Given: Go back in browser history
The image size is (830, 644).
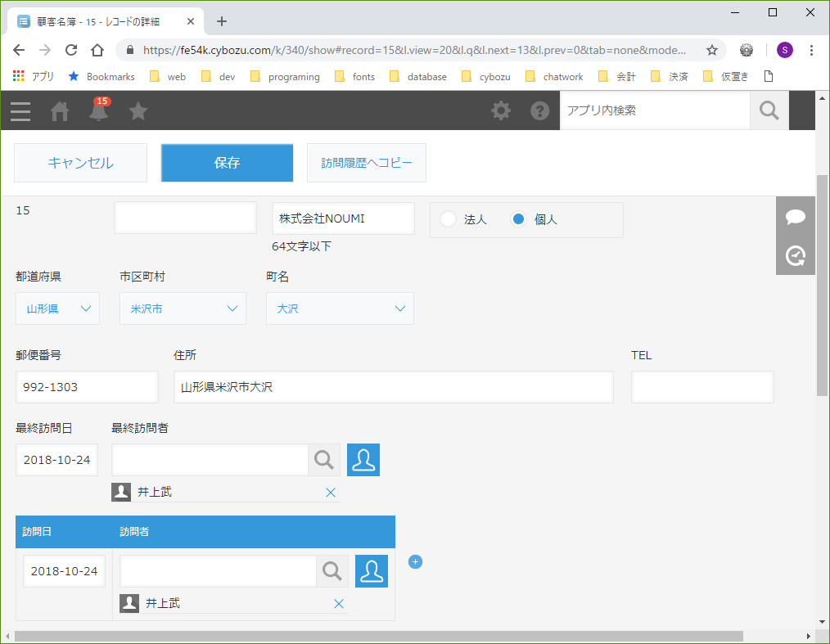Looking at the screenshot, I should (19, 50).
